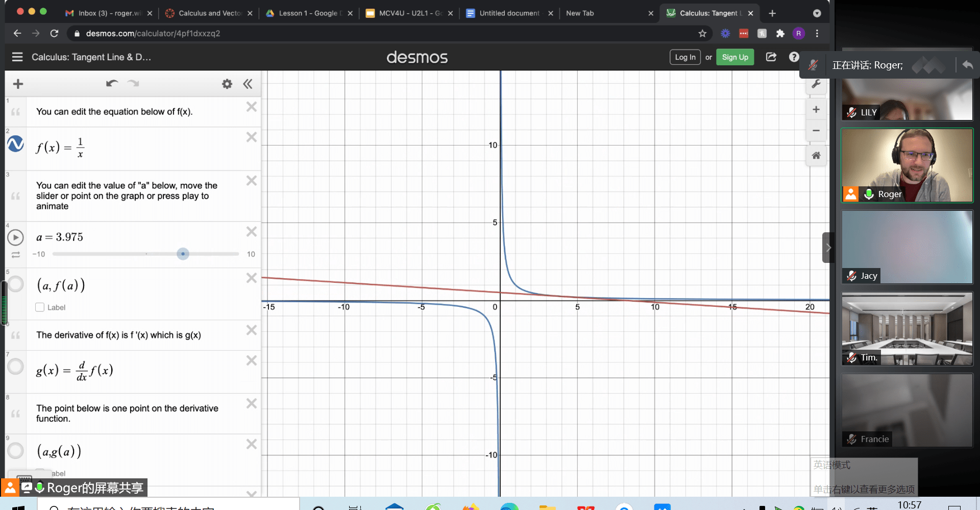
Task: Go back to the previous page
Action: [x=17, y=33]
